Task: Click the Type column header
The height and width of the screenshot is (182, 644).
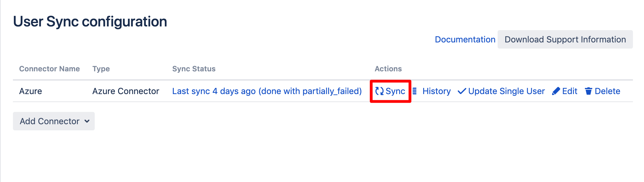Action: 101,69
